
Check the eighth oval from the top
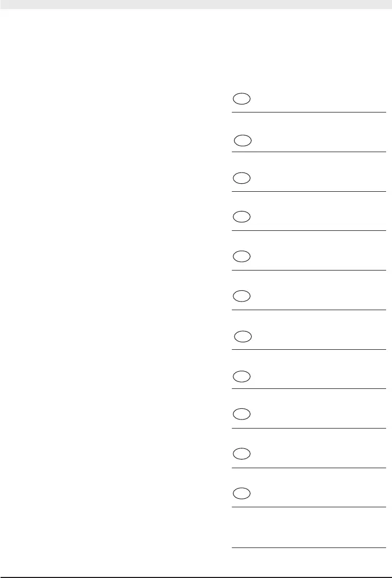(x=242, y=377)
